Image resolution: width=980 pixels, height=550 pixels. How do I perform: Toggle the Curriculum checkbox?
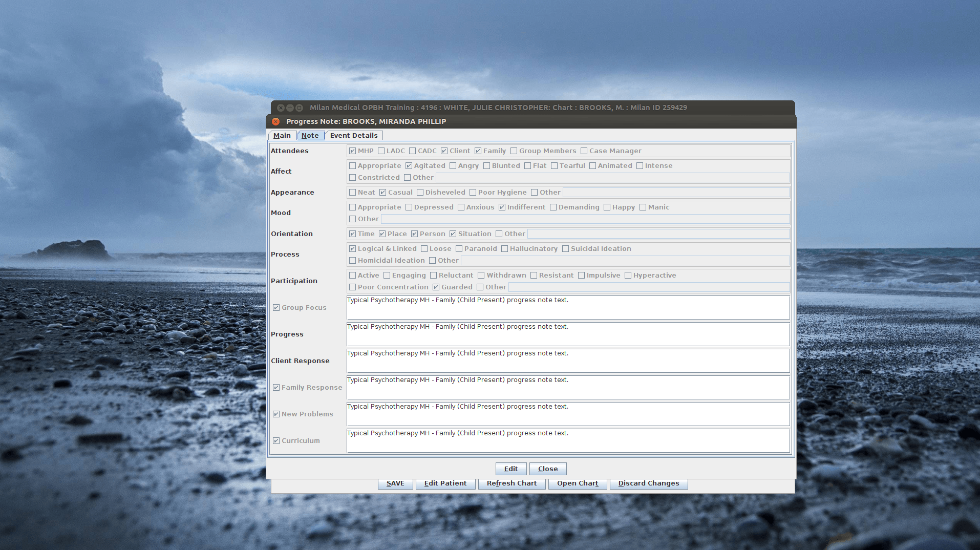[276, 440]
